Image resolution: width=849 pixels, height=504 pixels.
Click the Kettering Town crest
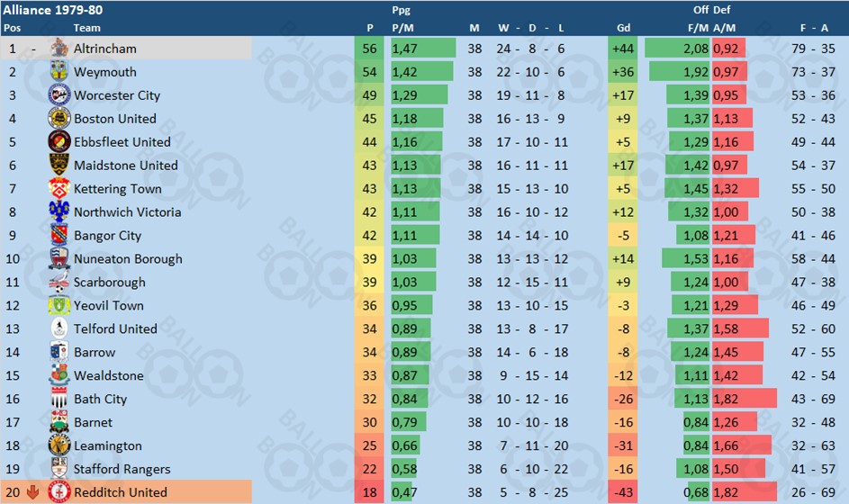click(x=59, y=188)
